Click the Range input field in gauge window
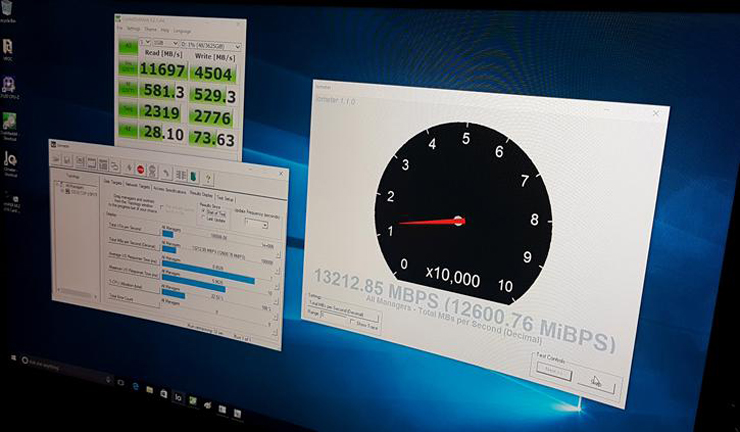 coord(335,316)
